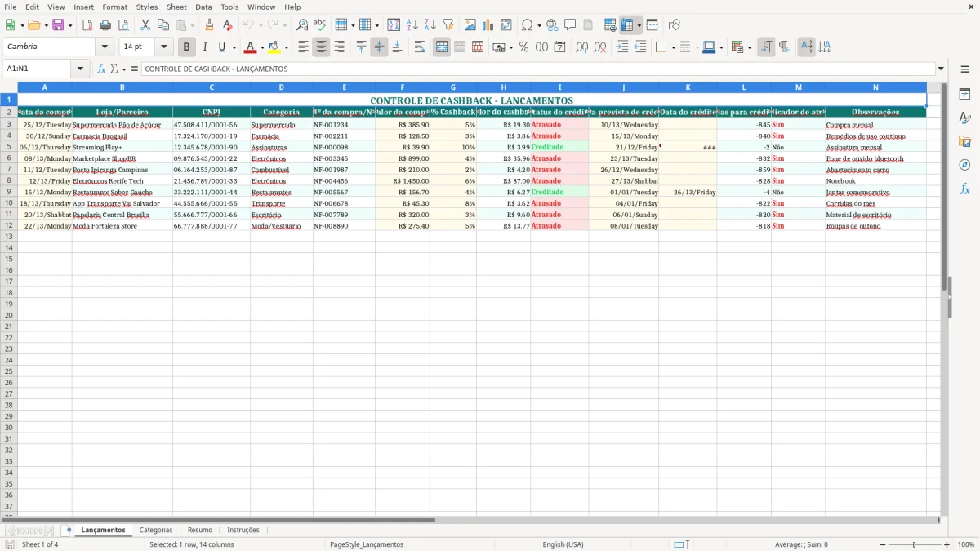This screenshot has width=980, height=551.
Task: Switch to the Instruções sheet tab
Action: (x=243, y=531)
